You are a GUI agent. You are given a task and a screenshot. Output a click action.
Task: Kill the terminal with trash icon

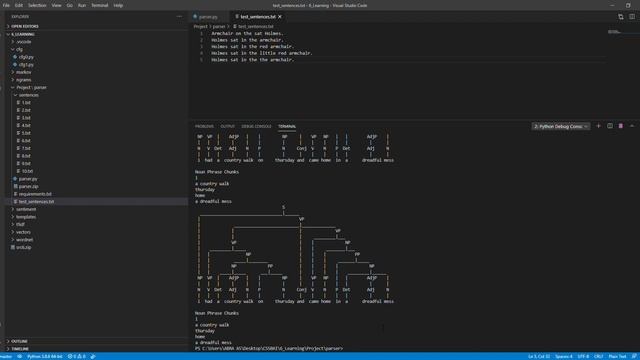pos(621,126)
